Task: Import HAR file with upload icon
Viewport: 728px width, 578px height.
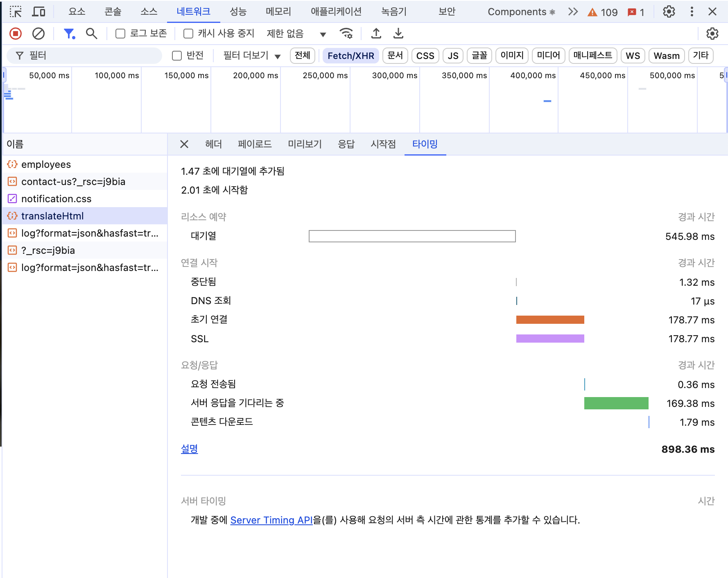Action: (x=376, y=34)
